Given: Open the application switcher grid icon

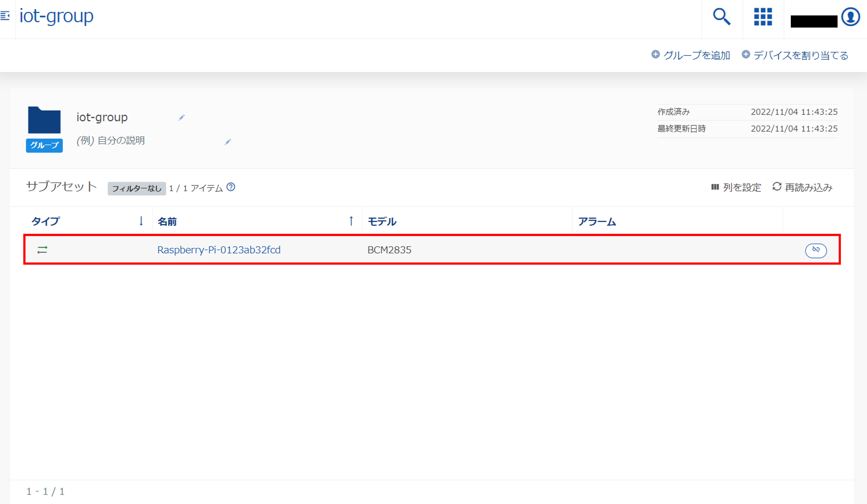Looking at the screenshot, I should 763,17.
